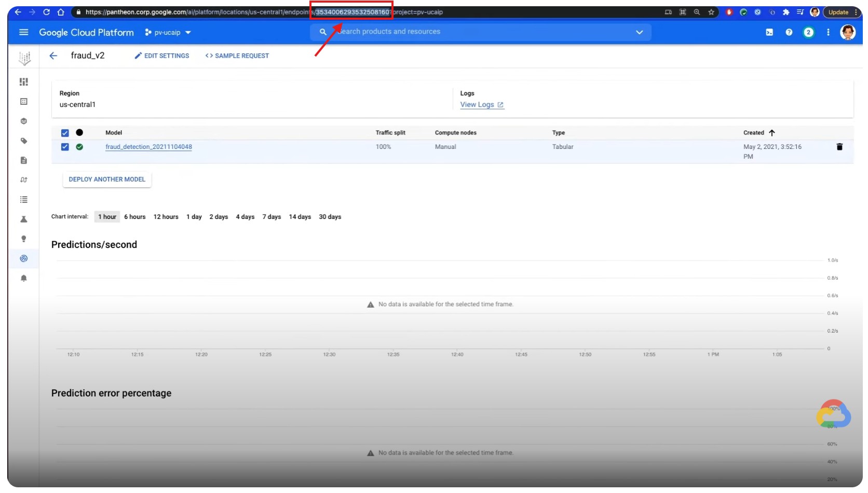The image size is (868, 493).
Task: Expand the pv-ucaip project selector
Action: tap(168, 32)
